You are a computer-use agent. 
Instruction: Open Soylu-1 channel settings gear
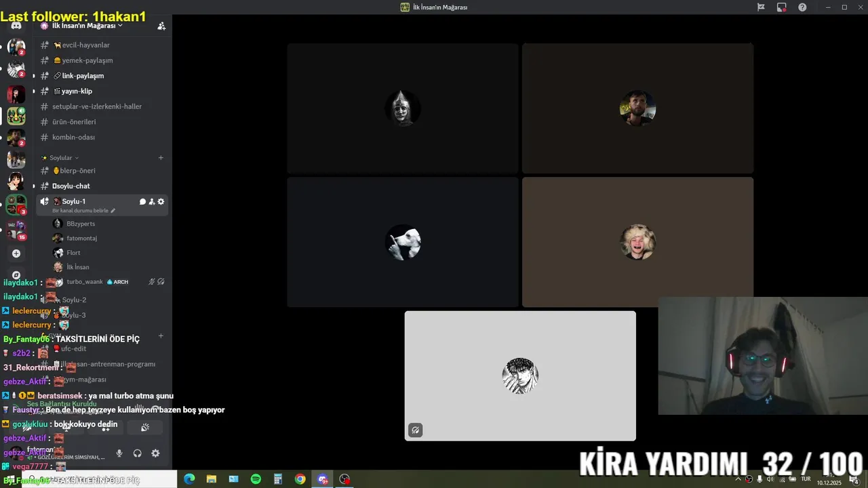pyautogui.click(x=161, y=201)
